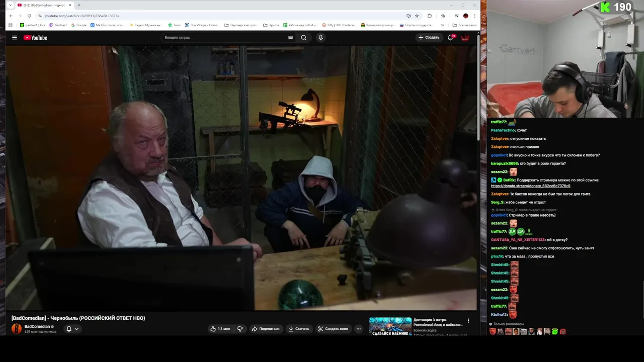644x362 pixels.
Task: Open Партнерские прог... bookmark folder
Action: [242, 25]
